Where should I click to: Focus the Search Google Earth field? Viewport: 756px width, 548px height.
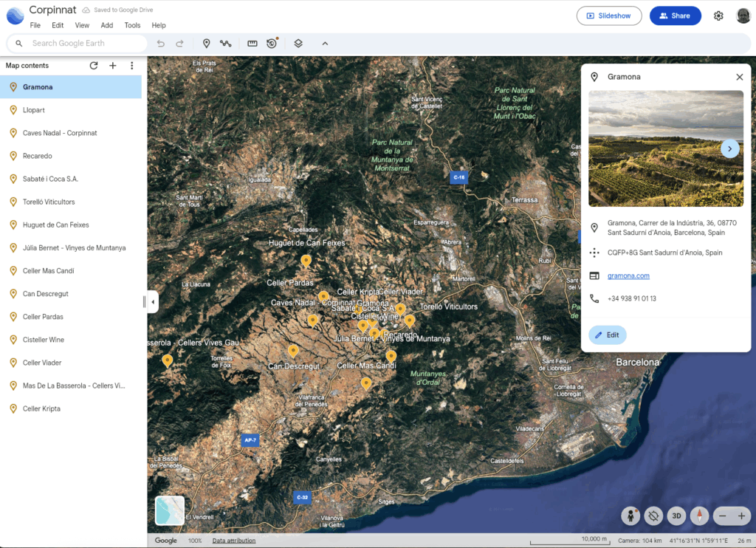point(77,44)
